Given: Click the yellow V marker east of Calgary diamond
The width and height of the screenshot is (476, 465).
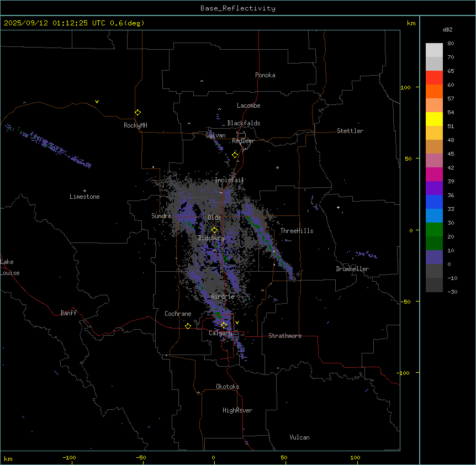Looking at the screenshot, I should (237, 323).
